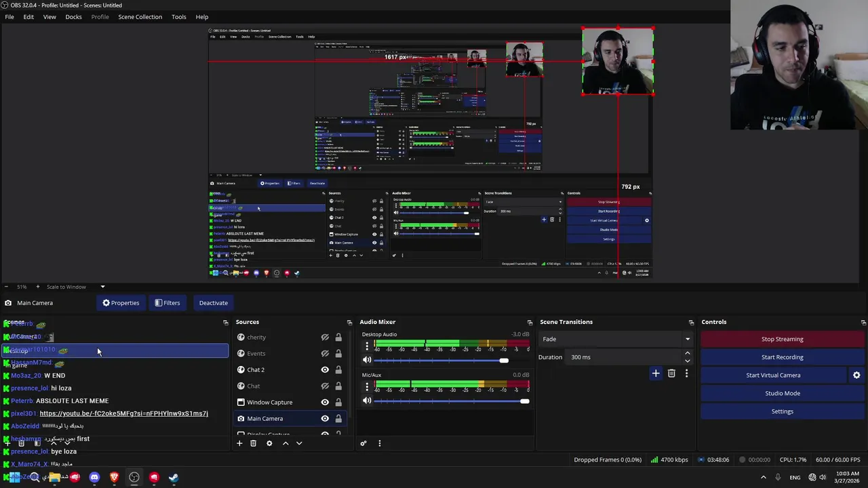Pop out the Scene Transitions dock

tap(691, 323)
